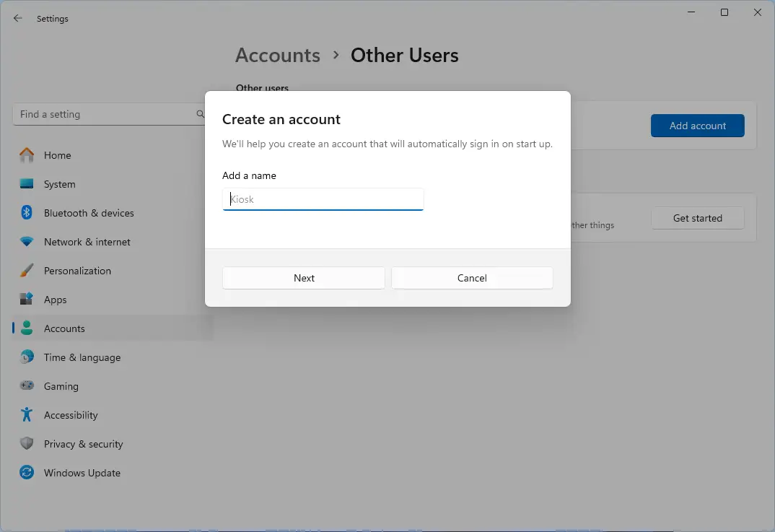Image resolution: width=775 pixels, height=532 pixels.
Task: Click the Other Users heading
Action: click(404, 55)
